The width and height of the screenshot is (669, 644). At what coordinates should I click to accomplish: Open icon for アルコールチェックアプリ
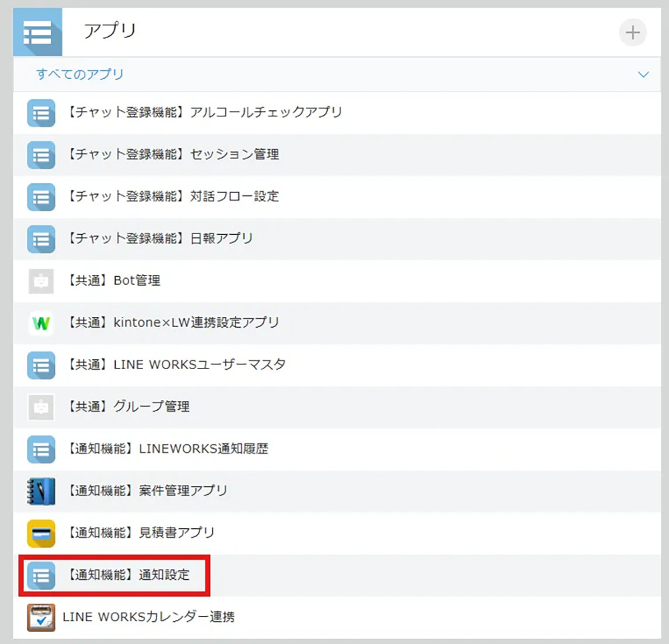41,113
